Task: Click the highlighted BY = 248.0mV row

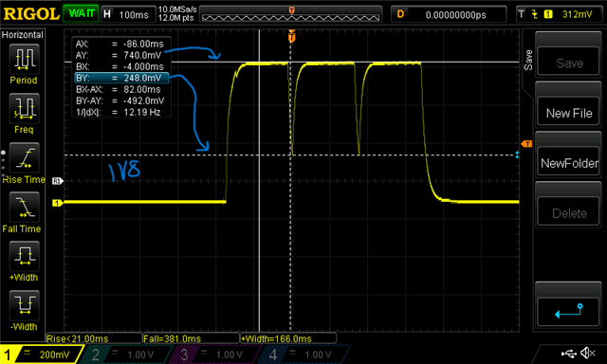Action: pyautogui.click(x=121, y=78)
